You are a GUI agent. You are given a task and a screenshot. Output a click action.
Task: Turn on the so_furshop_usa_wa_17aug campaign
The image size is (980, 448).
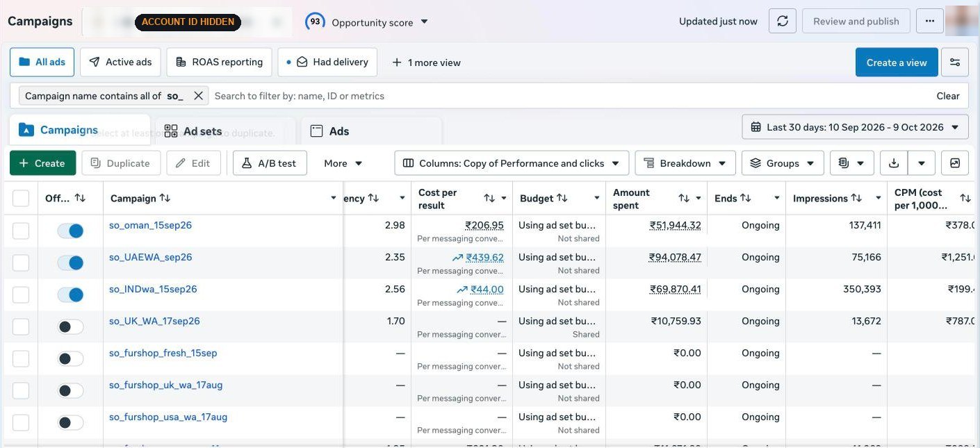point(70,422)
